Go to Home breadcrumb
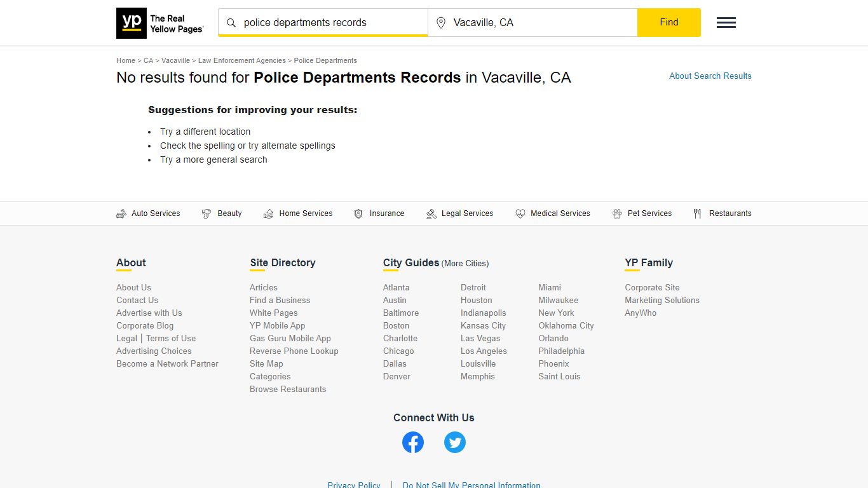The height and width of the screenshot is (488, 868). (x=126, y=60)
